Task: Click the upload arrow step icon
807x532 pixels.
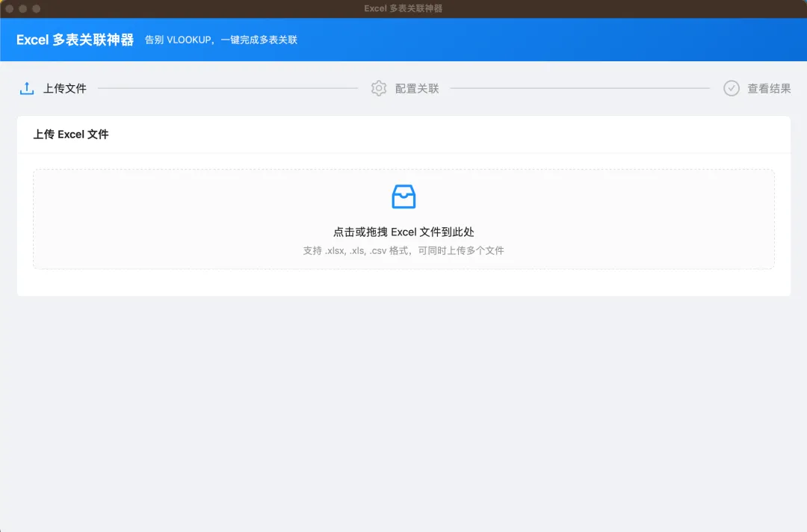Action: 27,88
